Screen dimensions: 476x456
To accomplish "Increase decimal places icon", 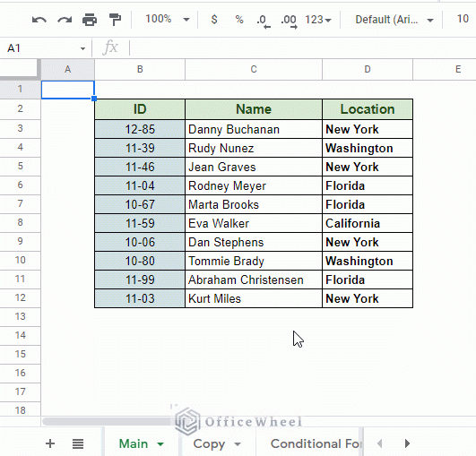I will point(289,22).
